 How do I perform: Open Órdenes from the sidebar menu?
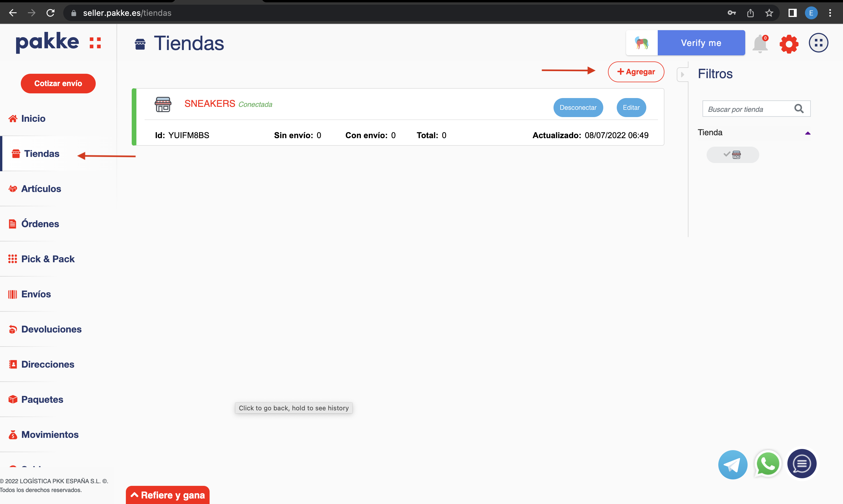pos(40,224)
